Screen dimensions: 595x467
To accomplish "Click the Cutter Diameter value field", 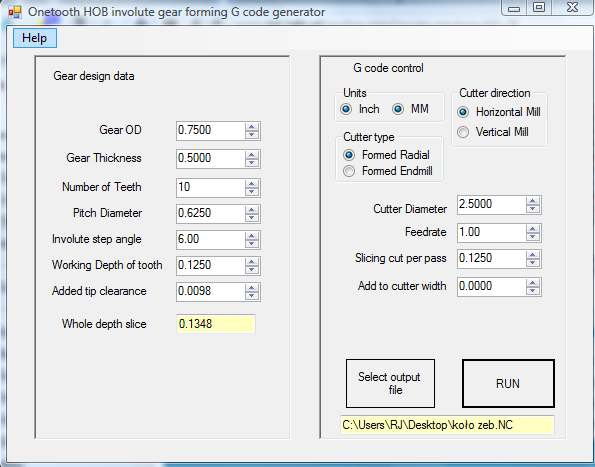I will click(491, 205).
